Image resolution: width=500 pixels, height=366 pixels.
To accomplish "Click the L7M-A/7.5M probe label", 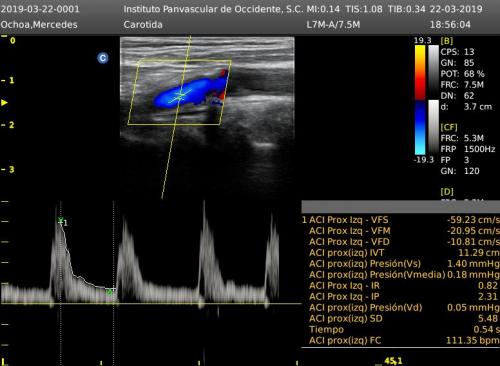I will [333, 25].
